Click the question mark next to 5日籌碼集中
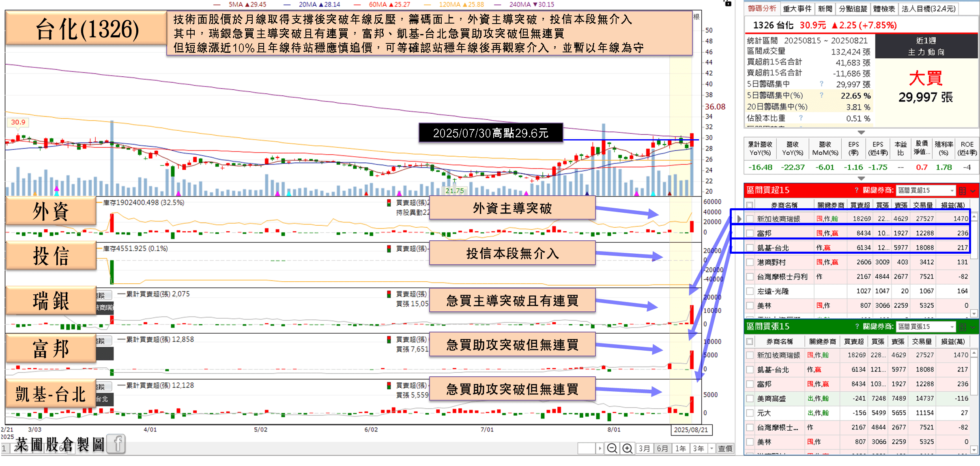Screen dimensions: 980x466 pyautogui.click(x=821, y=84)
